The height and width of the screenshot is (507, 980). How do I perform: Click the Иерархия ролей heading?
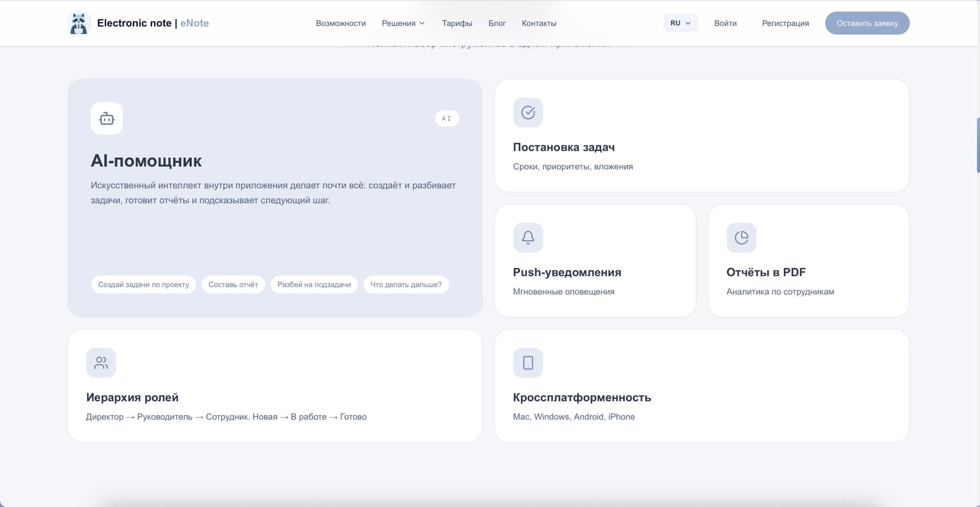click(133, 398)
